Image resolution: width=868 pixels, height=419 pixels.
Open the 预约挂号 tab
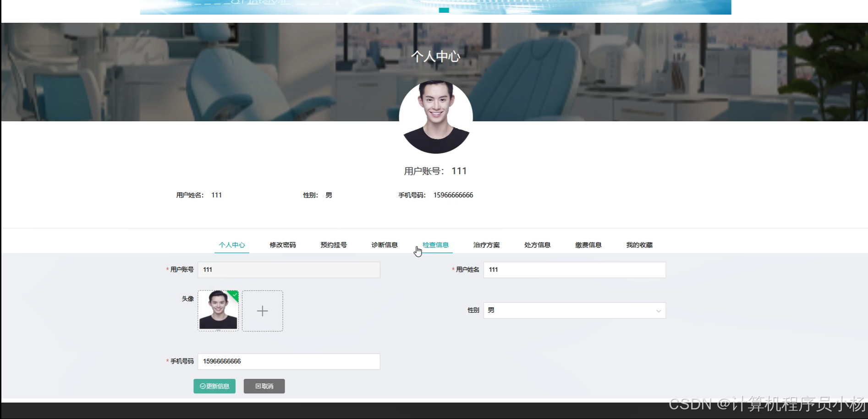pos(334,245)
